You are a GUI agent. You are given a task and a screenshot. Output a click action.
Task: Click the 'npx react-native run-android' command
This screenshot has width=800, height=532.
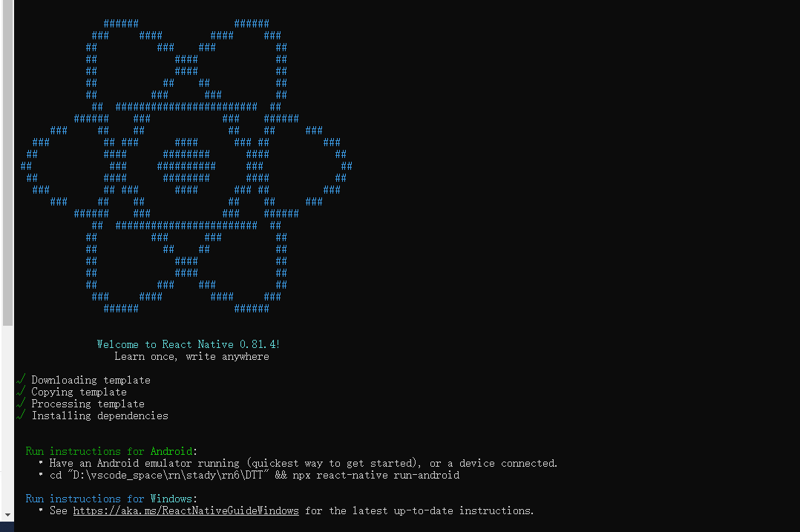(x=376, y=475)
